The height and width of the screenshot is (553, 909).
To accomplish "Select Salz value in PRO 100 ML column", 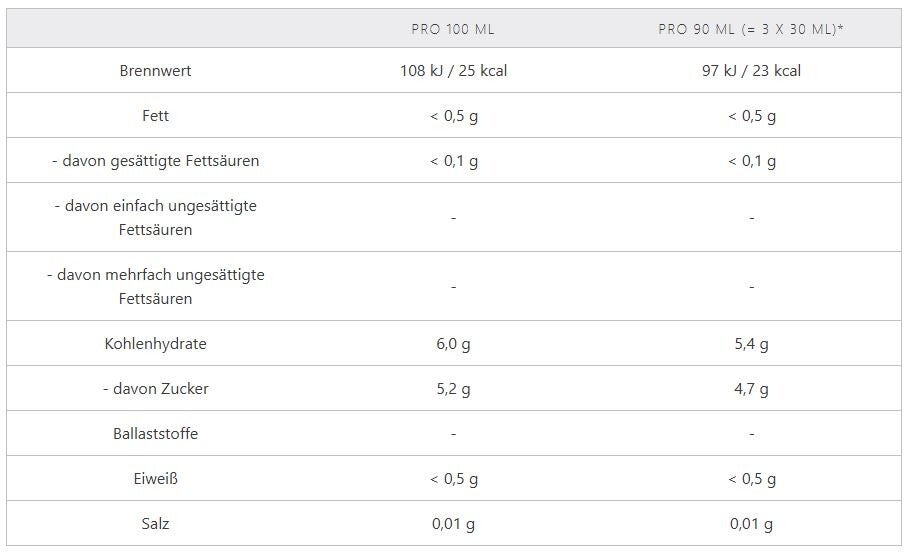I will tap(453, 524).
